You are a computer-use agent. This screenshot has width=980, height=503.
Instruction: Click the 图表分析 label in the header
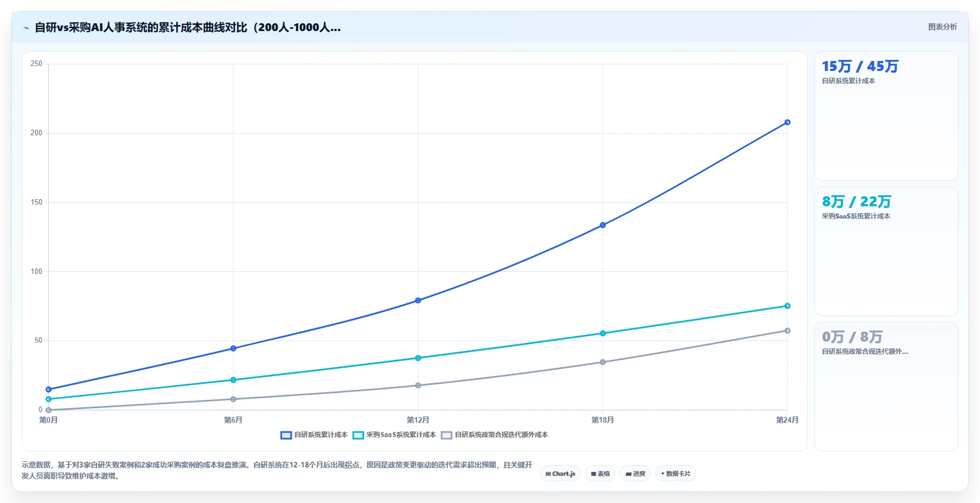(942, 27)
